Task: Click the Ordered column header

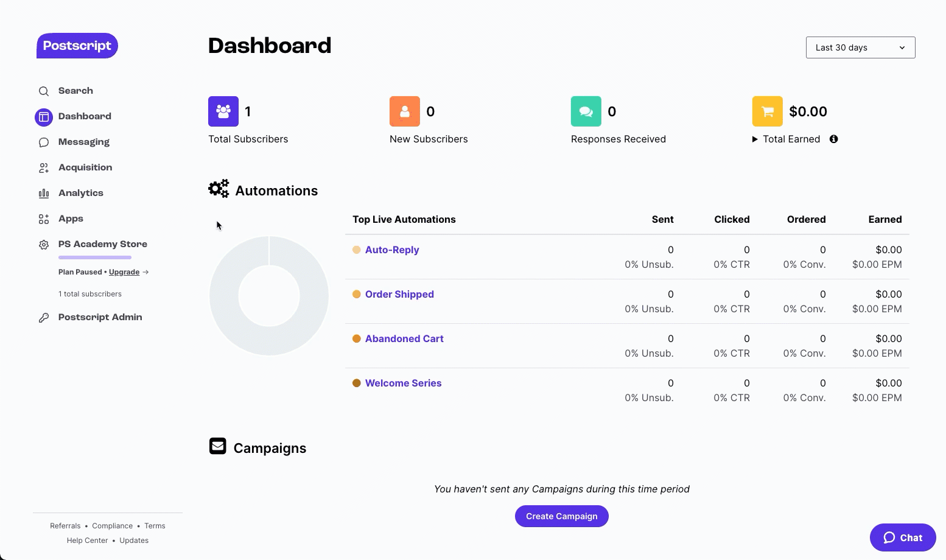Action: pos(806,219)
